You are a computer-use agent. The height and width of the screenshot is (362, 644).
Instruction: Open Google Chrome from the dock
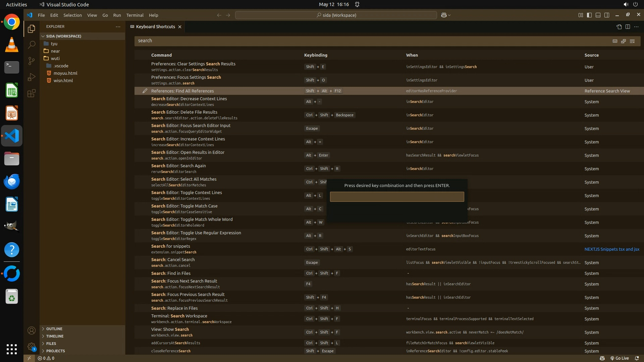coord(12,22)
